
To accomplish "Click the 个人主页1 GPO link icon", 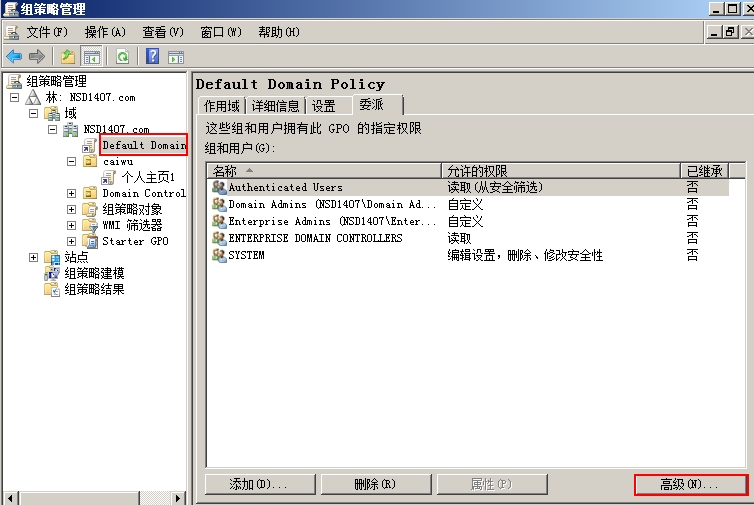I will pyautogui.click(x=109, y=177).
